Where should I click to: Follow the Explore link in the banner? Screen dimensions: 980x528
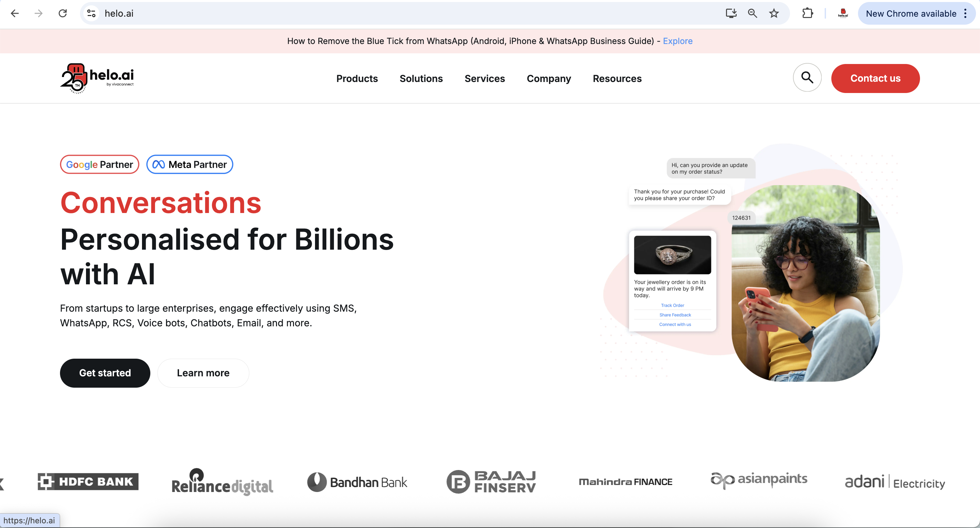678,41
